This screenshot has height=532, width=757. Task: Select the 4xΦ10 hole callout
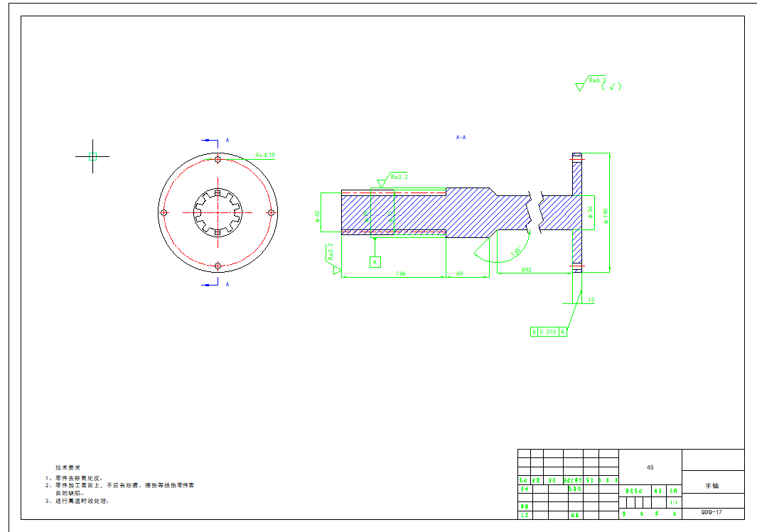[264, 155]
